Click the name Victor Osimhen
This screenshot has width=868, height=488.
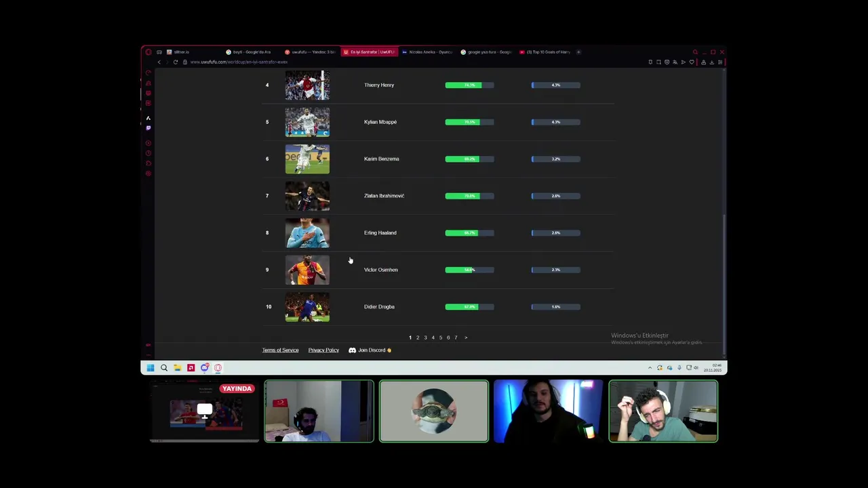tap(380, 270)
